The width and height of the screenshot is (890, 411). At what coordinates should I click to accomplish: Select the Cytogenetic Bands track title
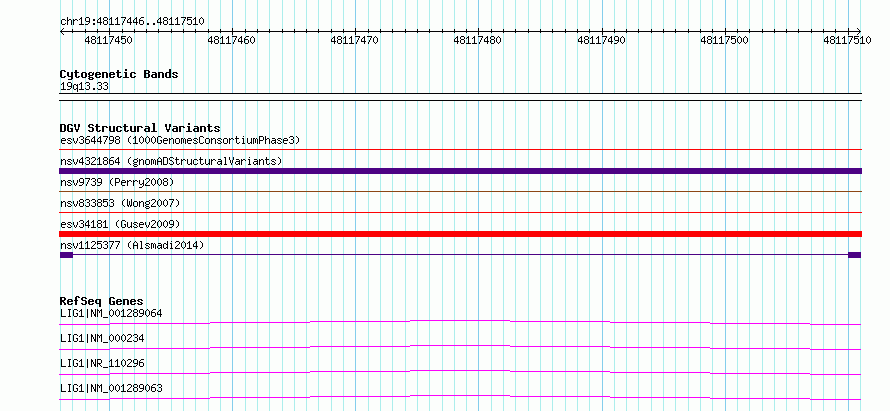[x=119, y=74]
